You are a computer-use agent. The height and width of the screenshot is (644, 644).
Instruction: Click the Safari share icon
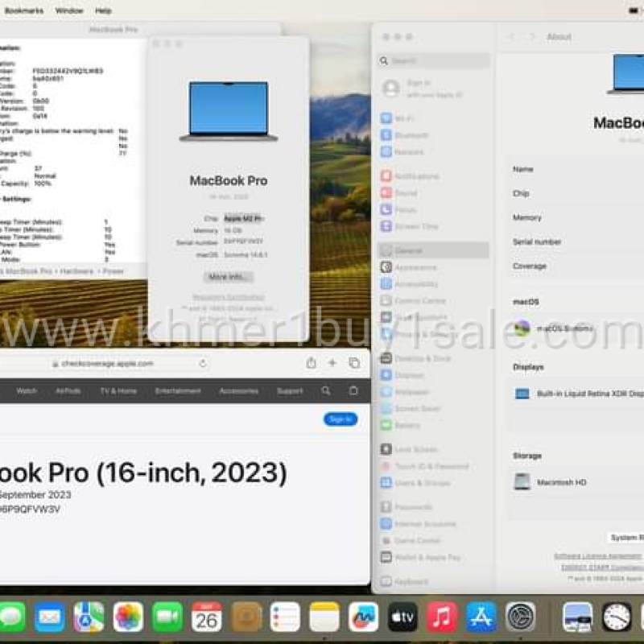pyautogui.click(x=311, y=363)
